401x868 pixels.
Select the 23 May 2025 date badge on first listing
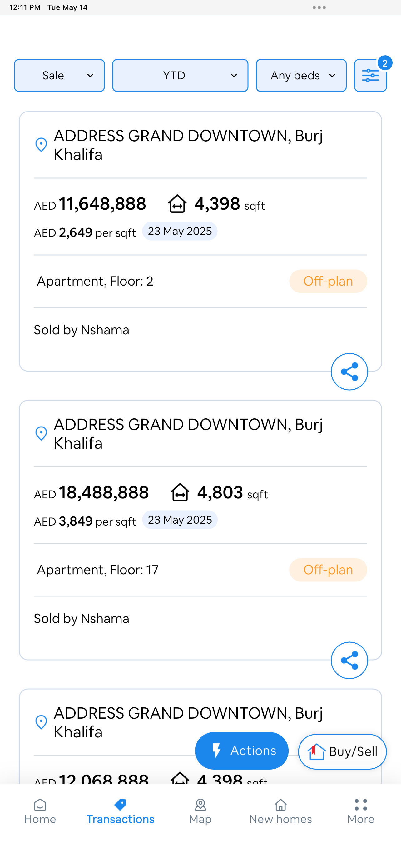pyautogui.click(x=180, y=231)
